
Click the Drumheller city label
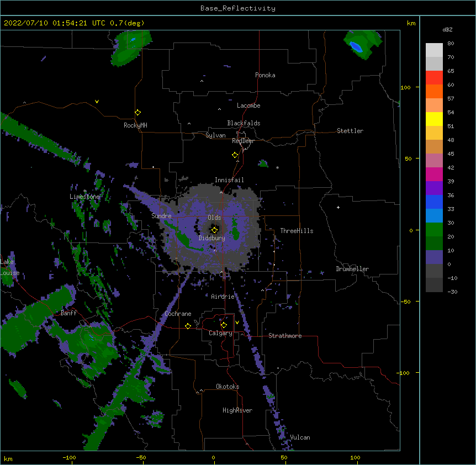pos(352,269)
